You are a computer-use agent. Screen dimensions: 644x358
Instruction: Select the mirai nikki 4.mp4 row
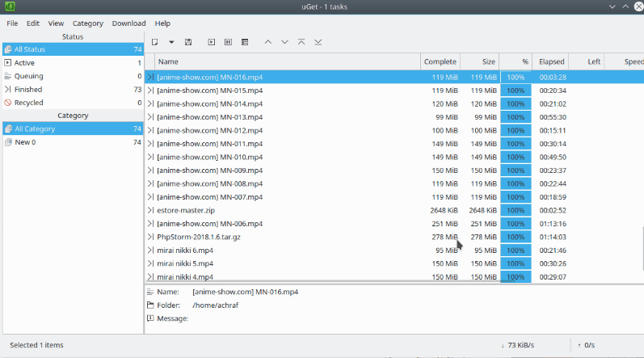point(394,276)
